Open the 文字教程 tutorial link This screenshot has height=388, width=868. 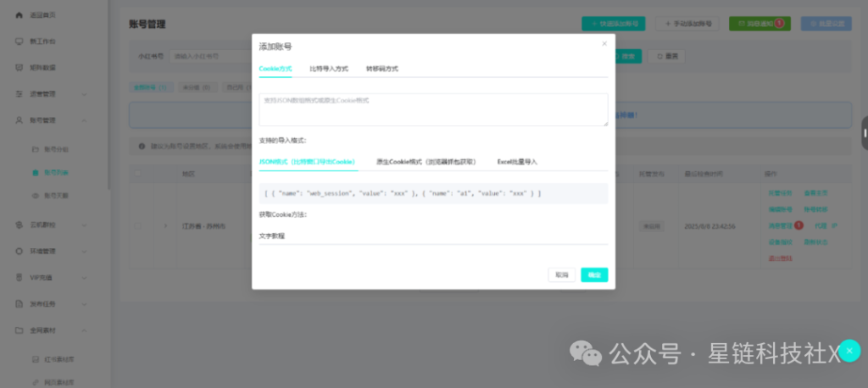pos(272,236)
